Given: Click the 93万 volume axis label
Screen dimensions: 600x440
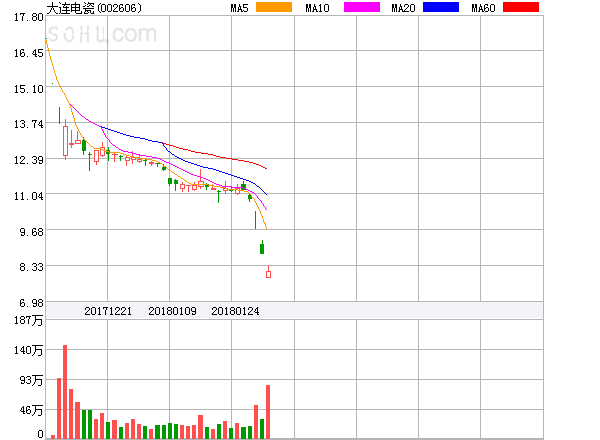Looking at the screenshot, I should [31, 380].
